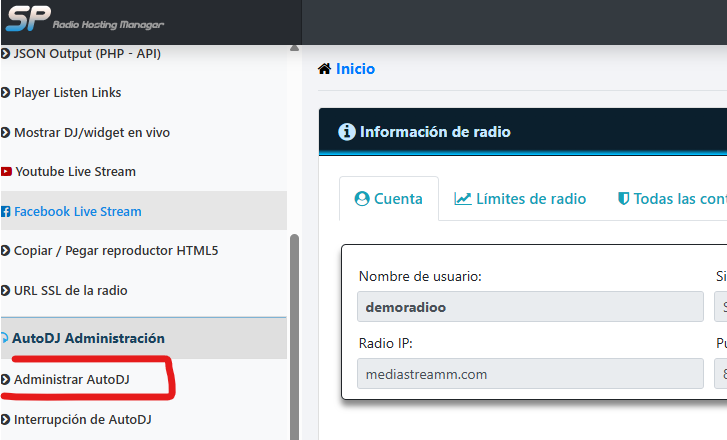Click the home icon beside Inicio
This screenshot has height=440, width=727.
(324, 69)
